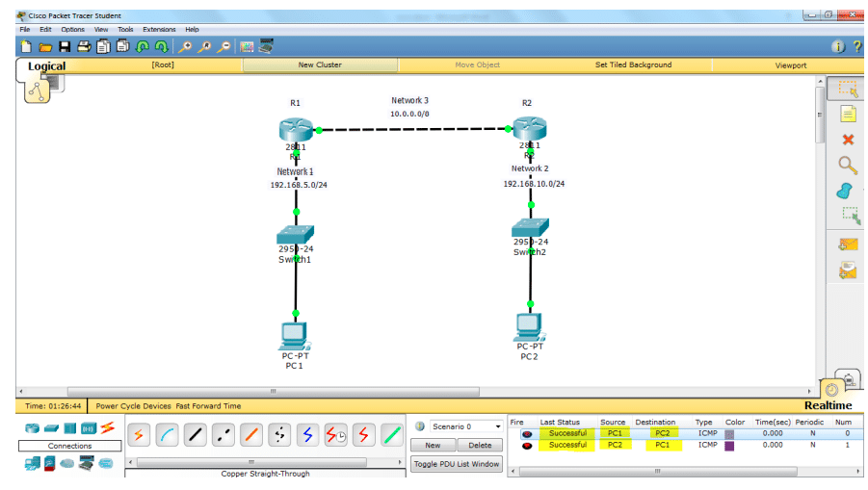Select the Serial DCE cable with clock
Image resolution: width=868 pixels, height=490 pixels.
[x=335, y=436]
